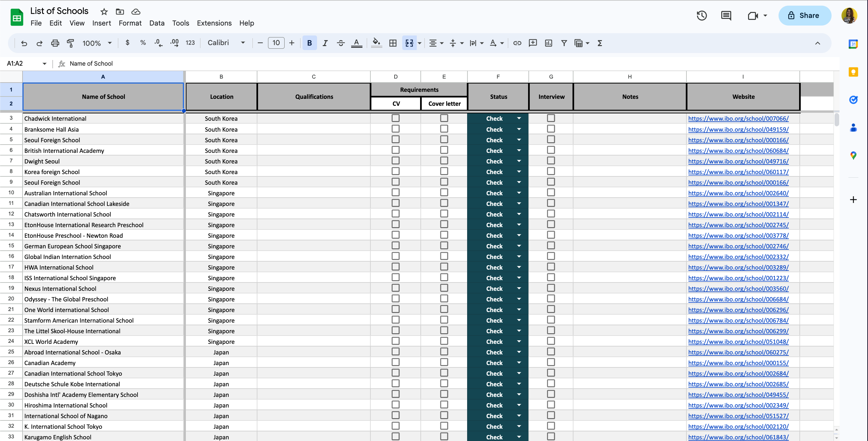This screenshot has width=868, height=441.
Task: Open the Format menu
Action: click(x=130, y=23)
